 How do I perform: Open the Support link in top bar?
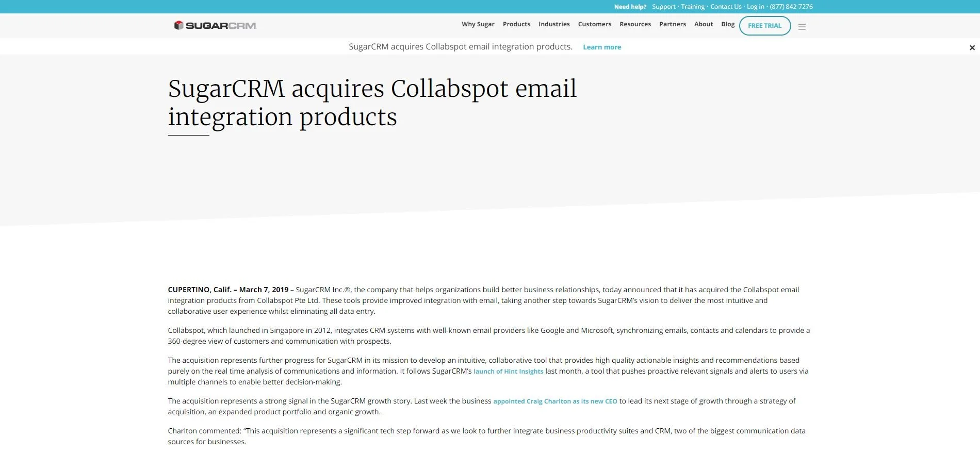point(664,7)
